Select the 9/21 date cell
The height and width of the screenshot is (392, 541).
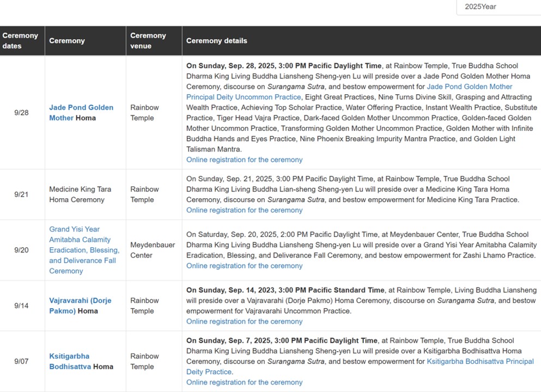[x=21, y=194]
